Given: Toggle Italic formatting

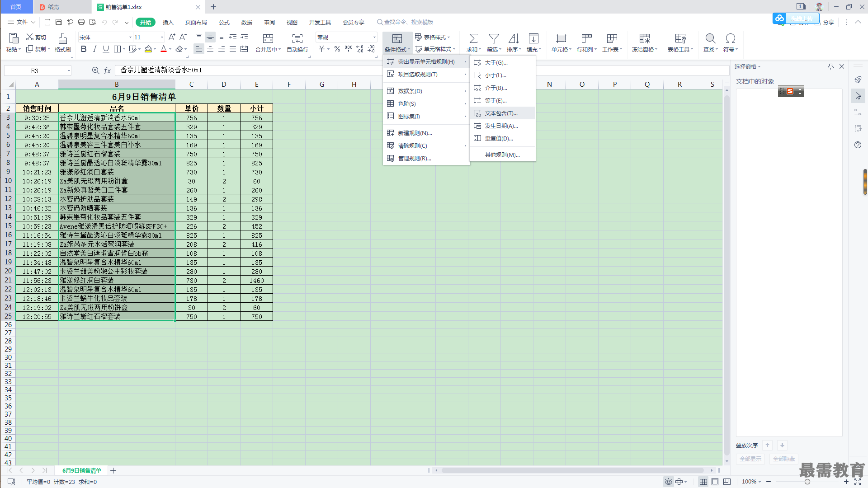Looking at the screenshot, I should (94, 49).
